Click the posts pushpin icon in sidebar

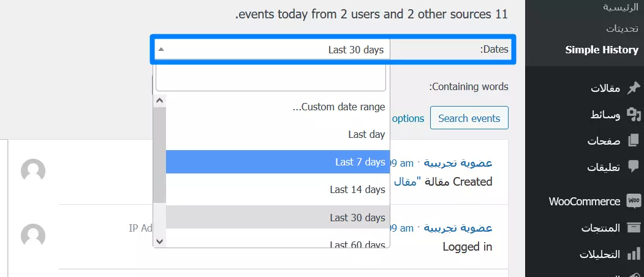click(x=634, y=88)
